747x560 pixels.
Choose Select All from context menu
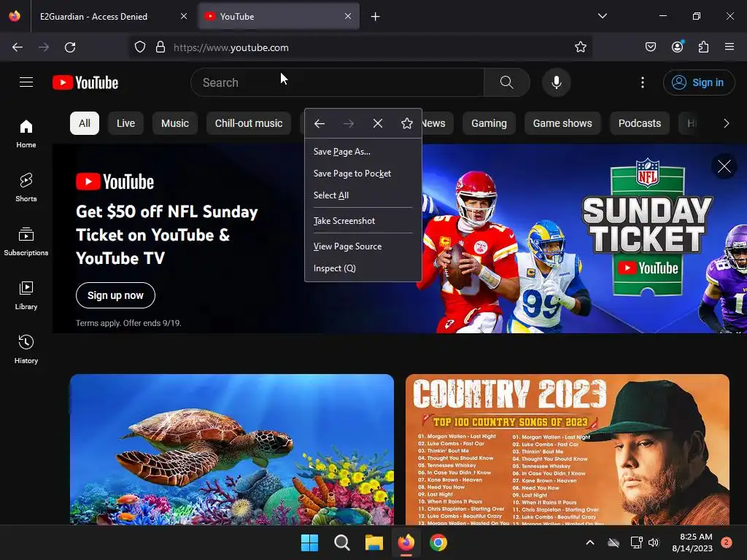363,195
